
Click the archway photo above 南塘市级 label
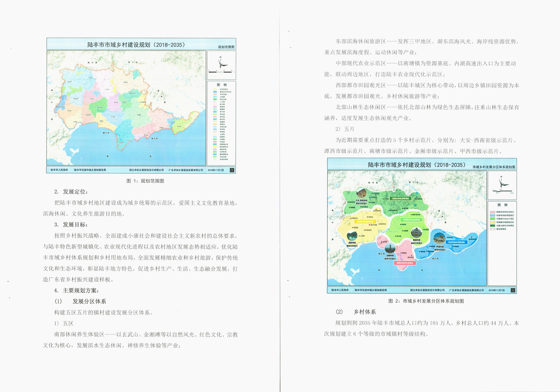tap(417, 233)
